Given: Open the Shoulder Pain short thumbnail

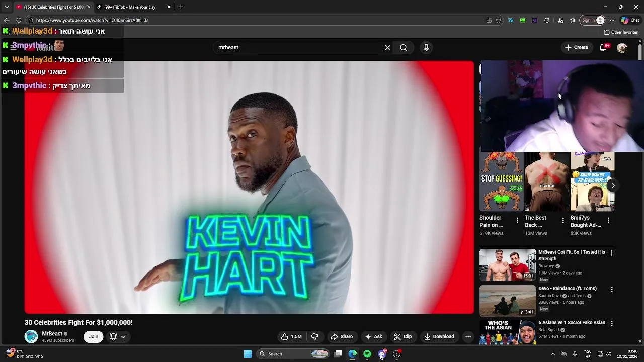Looking at the screenshot, I should [x=501, y=182].
